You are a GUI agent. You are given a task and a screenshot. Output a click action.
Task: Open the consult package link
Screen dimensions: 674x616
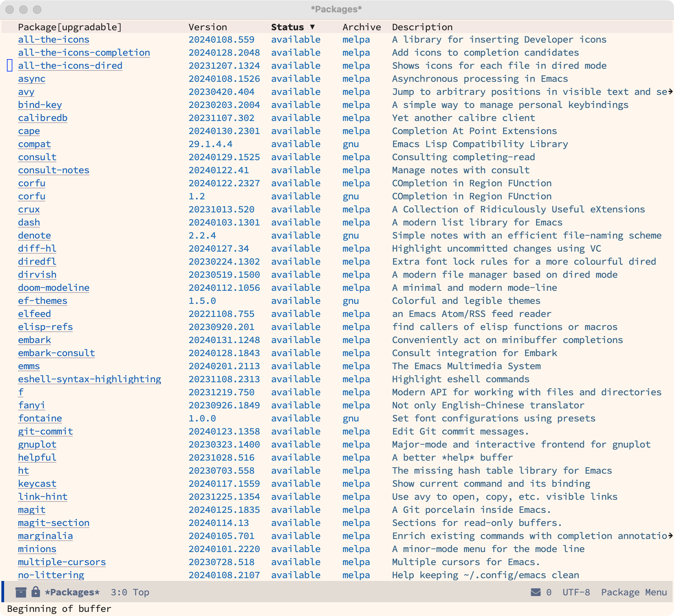[x=37, y=157]
